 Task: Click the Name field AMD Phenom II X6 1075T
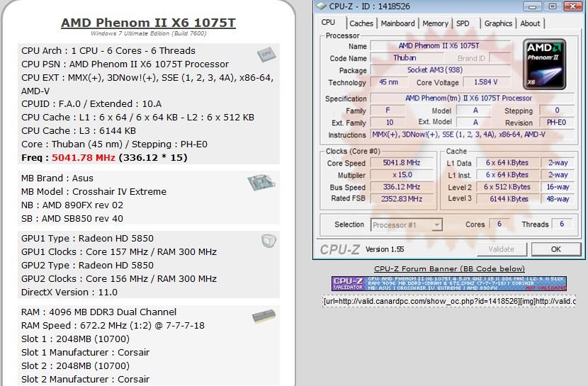click(x=439, y=46)
